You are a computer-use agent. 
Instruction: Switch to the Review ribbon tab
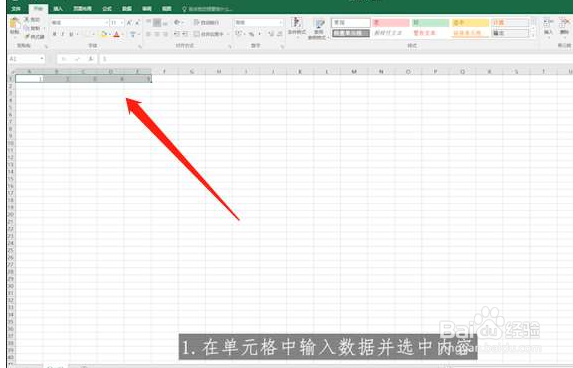click(147, 9)
